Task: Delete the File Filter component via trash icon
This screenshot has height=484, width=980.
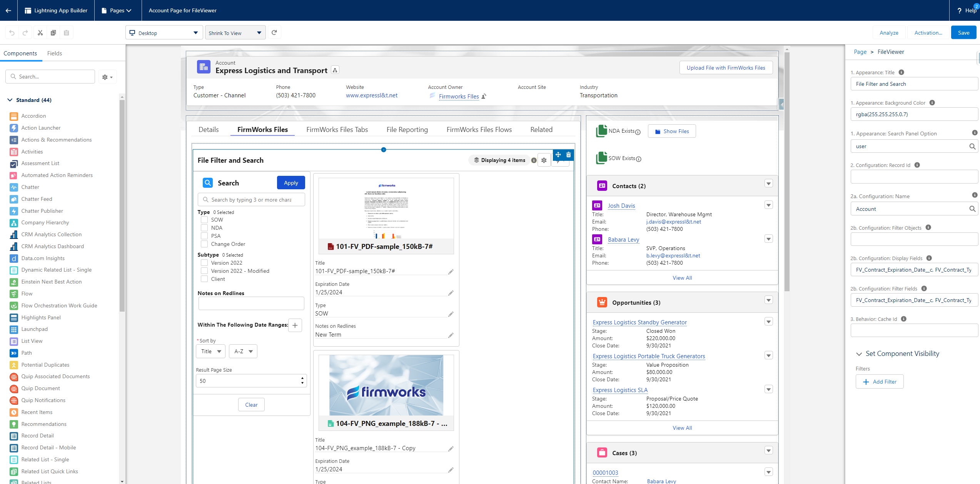Action: coord(568,155)
